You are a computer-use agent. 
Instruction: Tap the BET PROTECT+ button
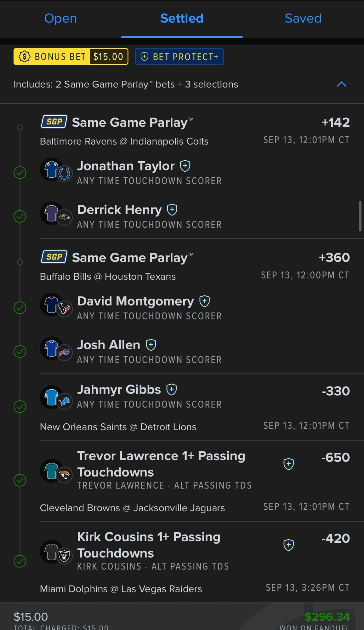tap(179, 57)
